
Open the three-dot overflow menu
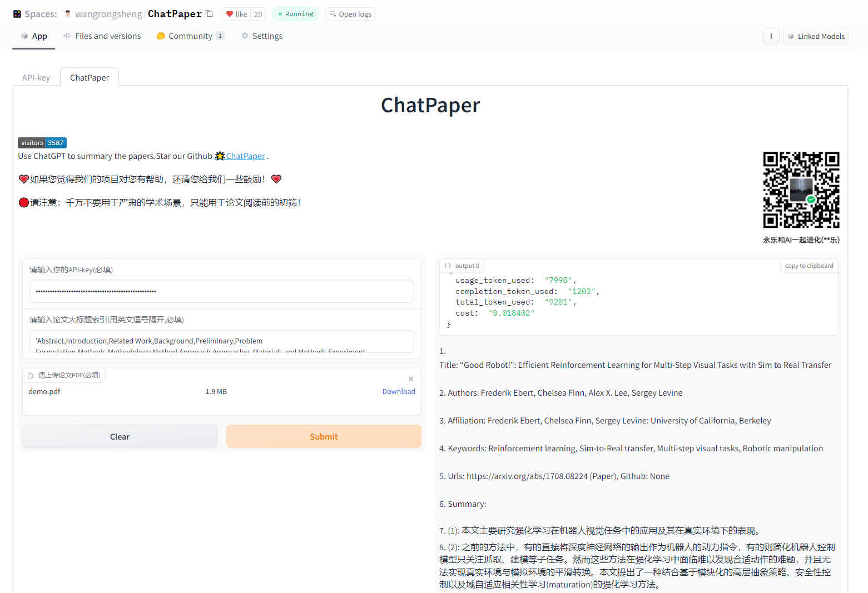[771, 36]
